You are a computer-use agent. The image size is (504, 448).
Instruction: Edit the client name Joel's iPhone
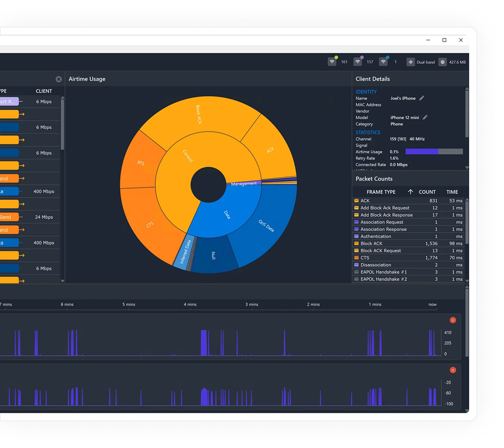tap(421, 98)
